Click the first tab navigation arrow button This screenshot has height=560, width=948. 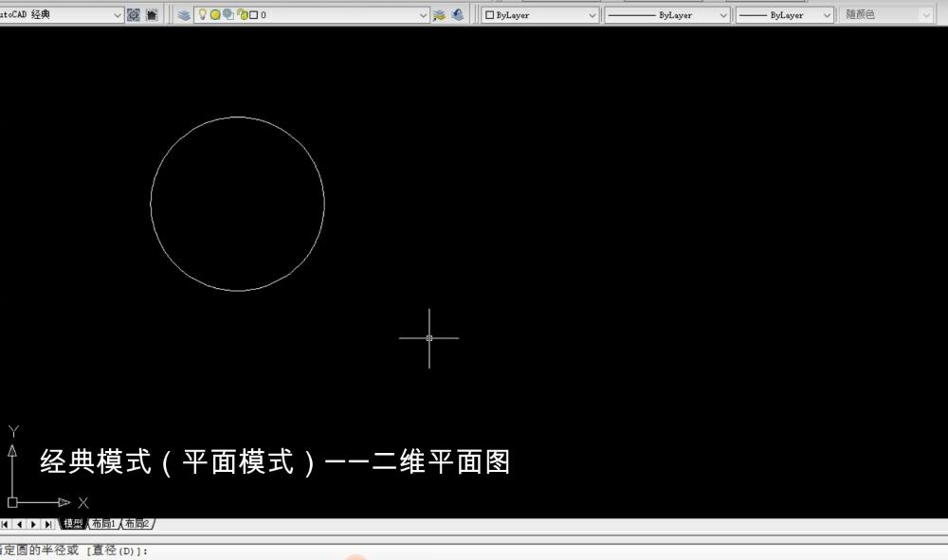tap(6, 522)
